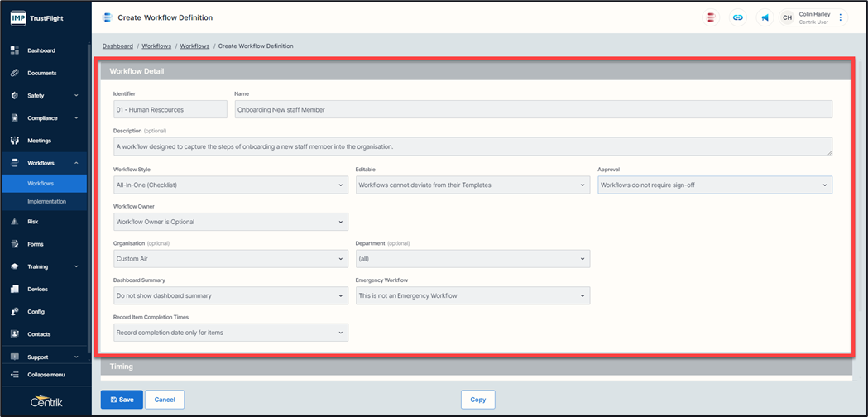Click the megaphone announcements icon

(x=765, y=17)
